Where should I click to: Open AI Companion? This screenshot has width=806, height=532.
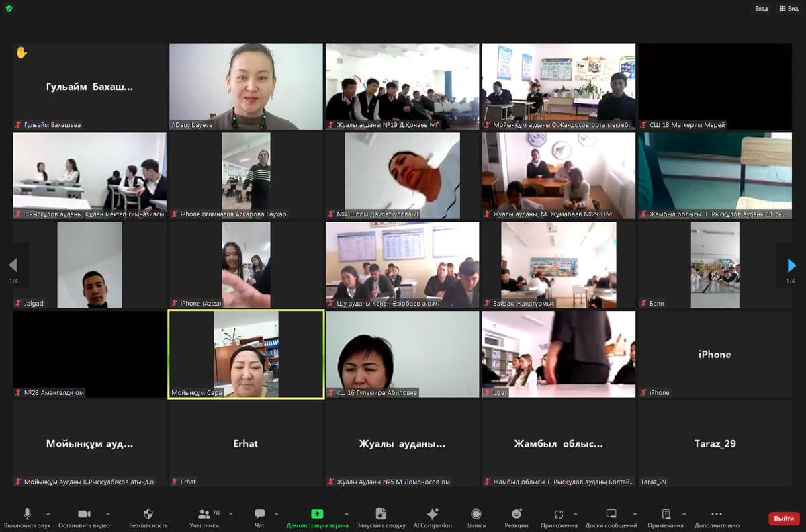(433, 514)
